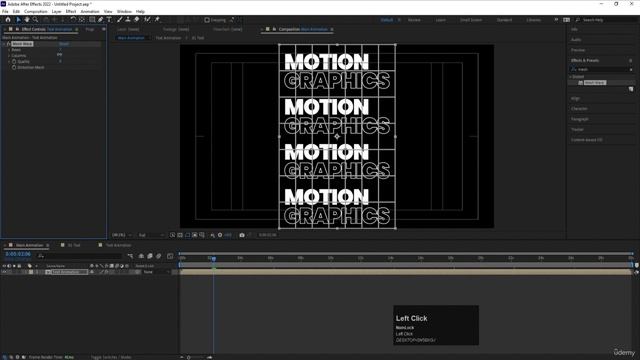640x360 pixels.
Task: Toggle mask and shape path visibility in viewer
Action: click(x=187, y=235)
